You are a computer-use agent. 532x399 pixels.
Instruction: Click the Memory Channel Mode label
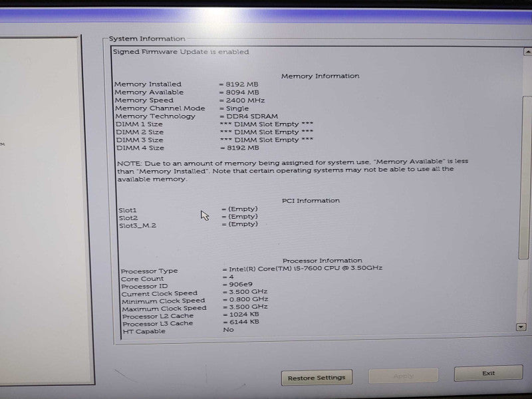[160, 108]
